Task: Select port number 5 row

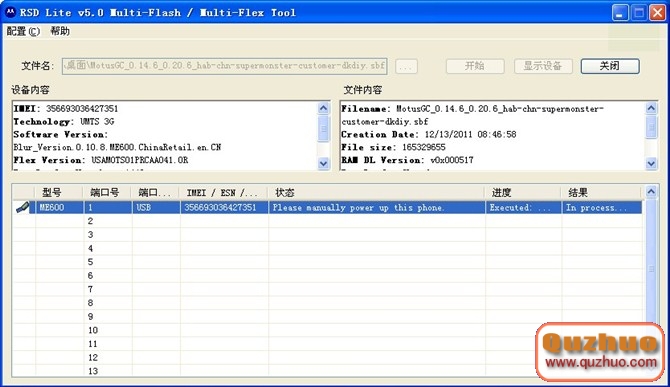Action: (x=327, y=262)
